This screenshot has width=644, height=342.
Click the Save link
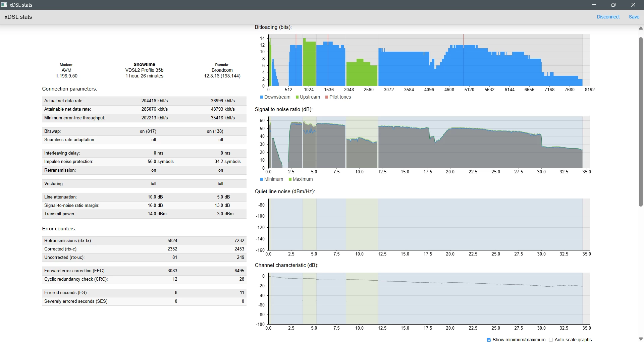(634, 17)
